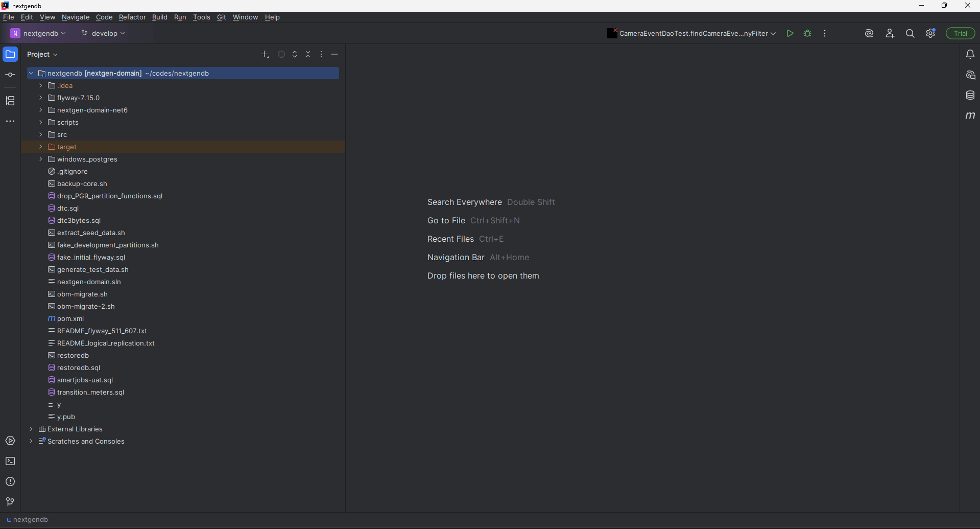The width and height of the screenshot is (980, 529).
Task: Click the AI assistant spiral icon
Action: click(x=869, y=33)
